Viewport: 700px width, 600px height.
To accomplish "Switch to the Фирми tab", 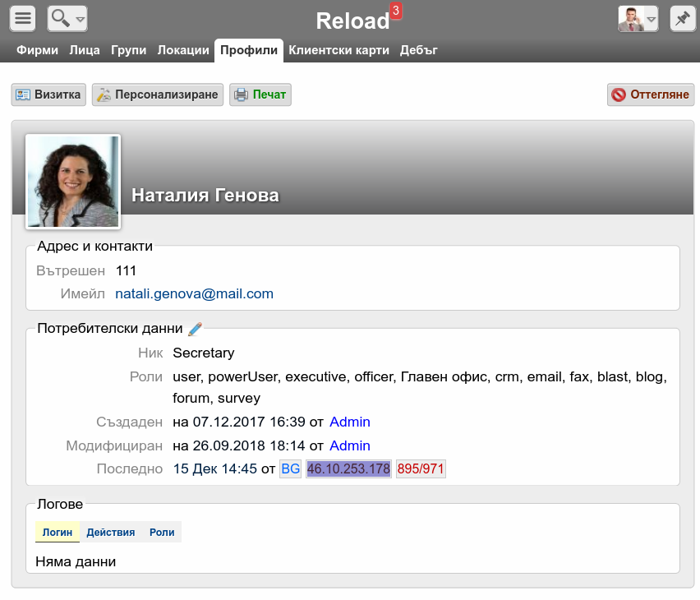I will pos(37,50).
